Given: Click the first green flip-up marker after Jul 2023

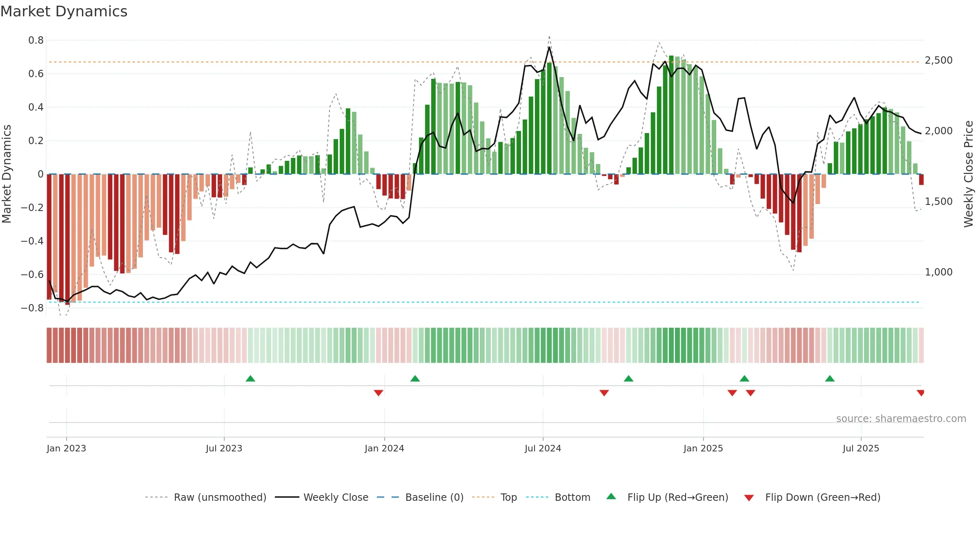Looking at the screenshot, I should pyautogui.click(x=250, y=378).
